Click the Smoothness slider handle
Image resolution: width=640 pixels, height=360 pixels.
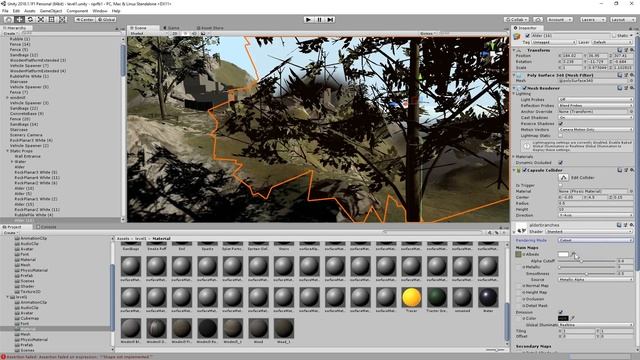(x=586, y=273)
